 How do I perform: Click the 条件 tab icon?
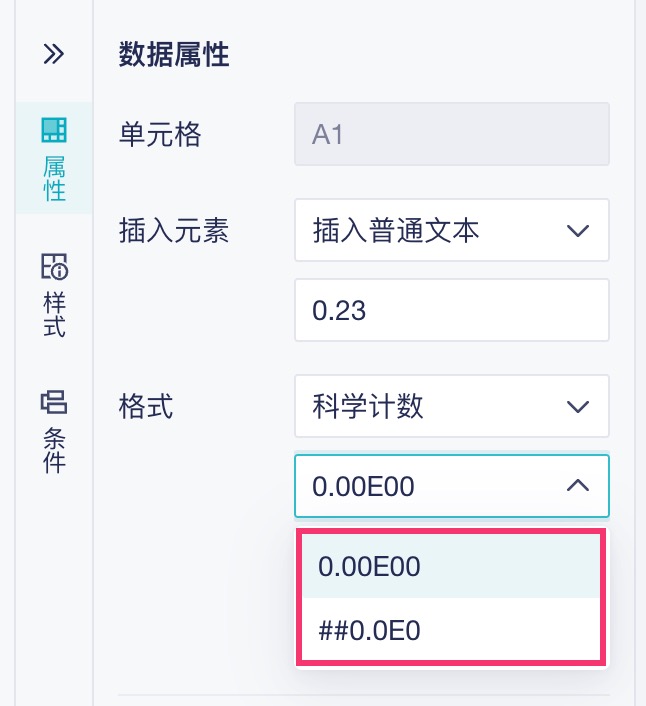pos(54,402)
